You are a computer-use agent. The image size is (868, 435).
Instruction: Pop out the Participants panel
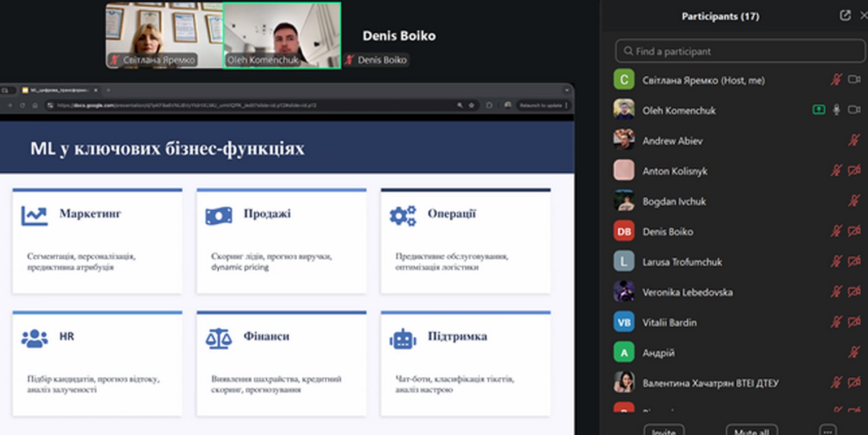click(845, 16)
